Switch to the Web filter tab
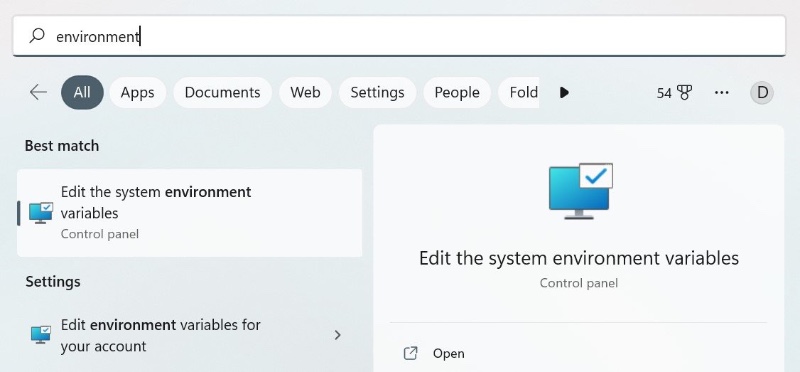Image resolution: width=800 pixels, height=372 pixels. coord(305,92)
